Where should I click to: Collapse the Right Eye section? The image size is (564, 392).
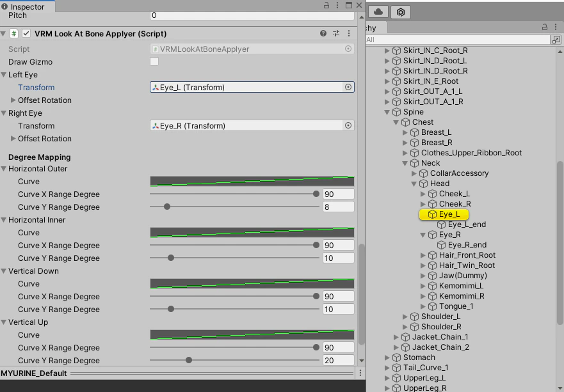(x=4, y=113)
